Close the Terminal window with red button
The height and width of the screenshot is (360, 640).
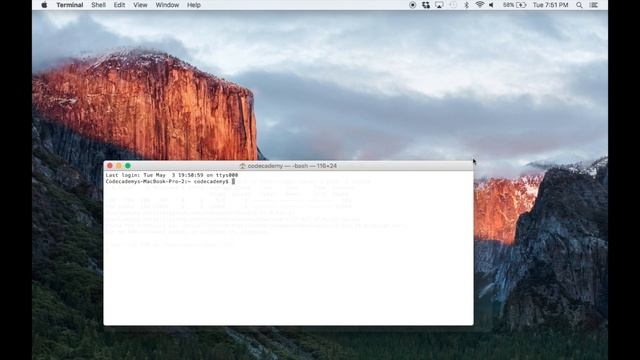109,166
